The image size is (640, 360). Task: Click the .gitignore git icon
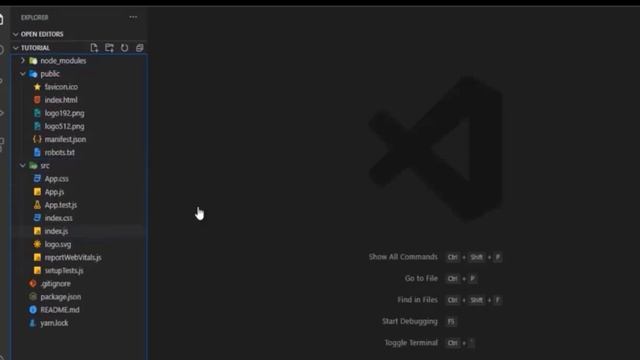coord(33,284)
